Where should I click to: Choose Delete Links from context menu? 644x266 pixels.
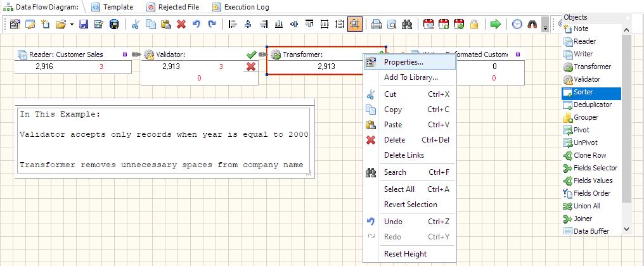(410, 155)
